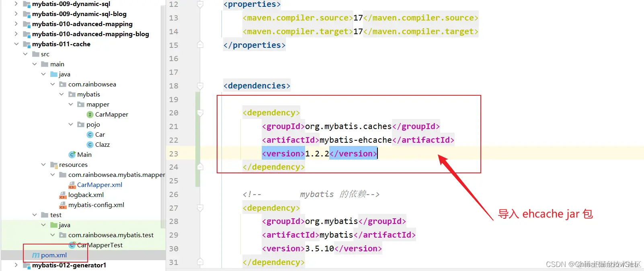Click the resources folder icon

pyautogui.click(x=54, y=165)
